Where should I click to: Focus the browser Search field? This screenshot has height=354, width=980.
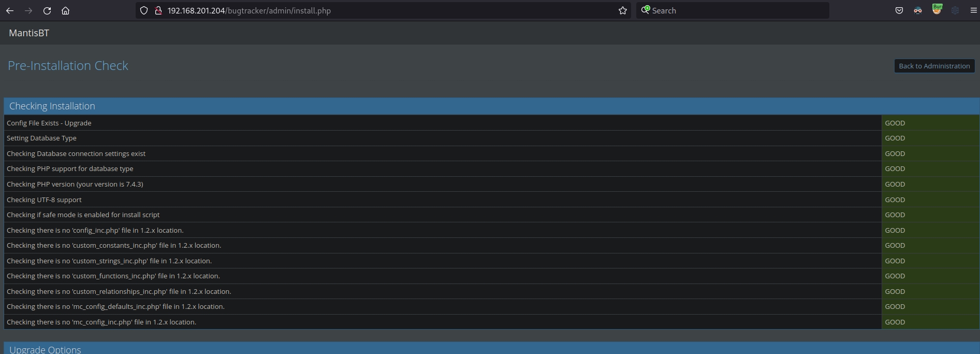[735, 10]
